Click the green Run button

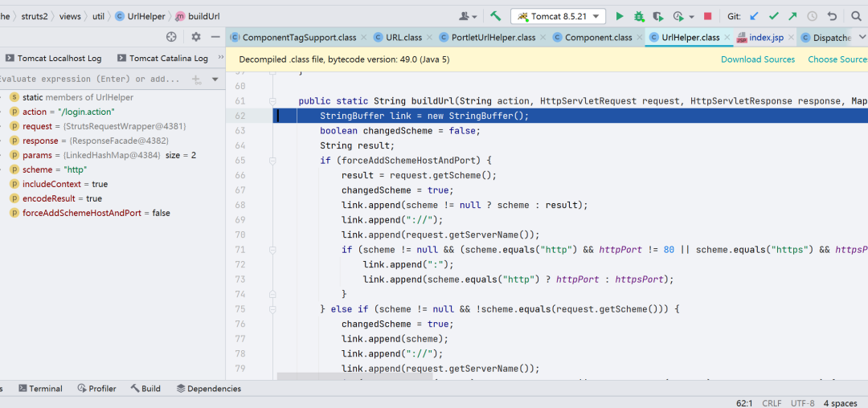click(619, 16)
